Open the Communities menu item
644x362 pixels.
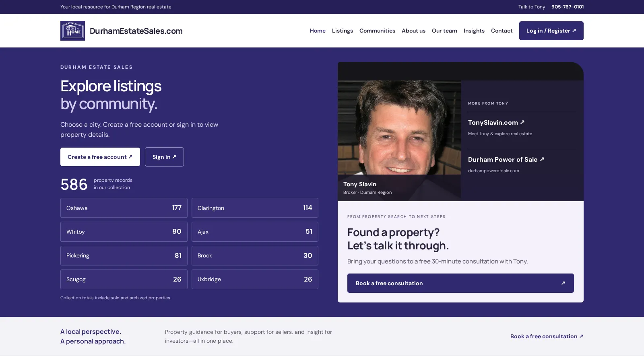pyautogui.click(x=377, y=31)
